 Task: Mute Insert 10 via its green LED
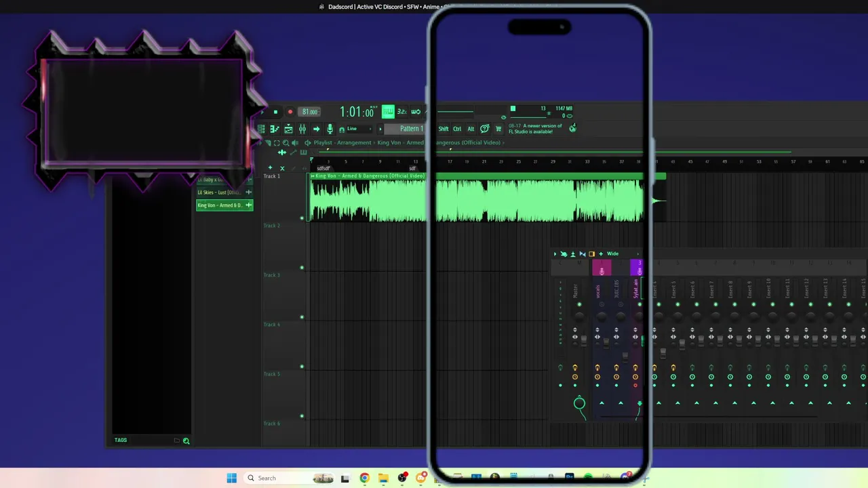tap(772, 305)
